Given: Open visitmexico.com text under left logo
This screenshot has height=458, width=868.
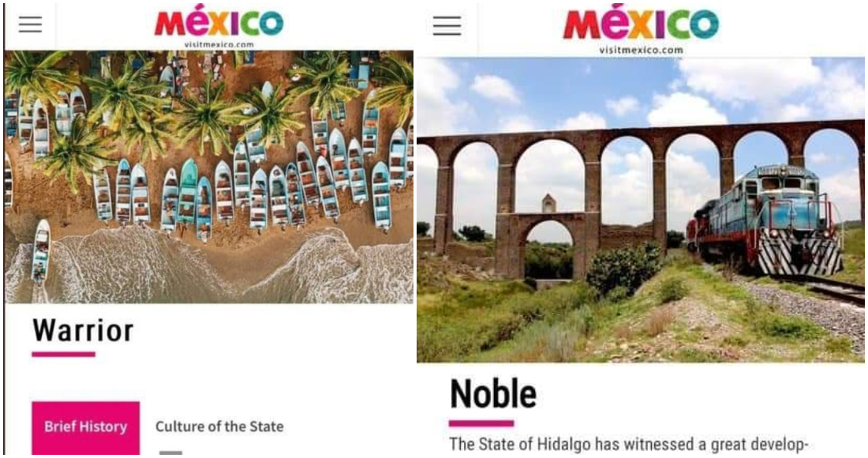Looking at the screenshot, I should [219, 44].
